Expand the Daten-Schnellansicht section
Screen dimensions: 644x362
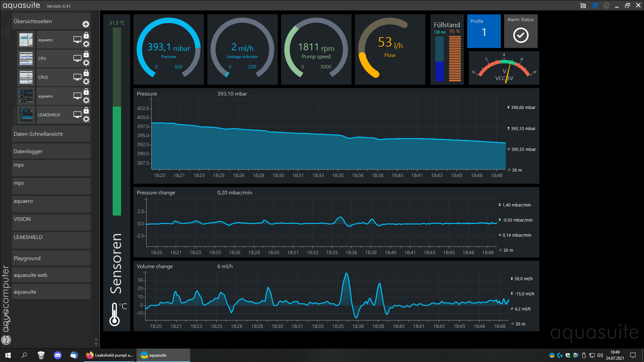click(51, 134)
